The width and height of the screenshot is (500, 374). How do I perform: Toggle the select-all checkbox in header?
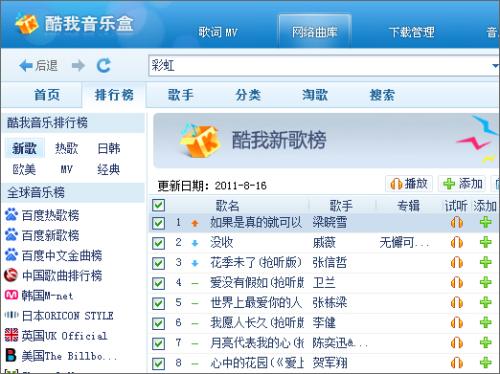[158, 205]
